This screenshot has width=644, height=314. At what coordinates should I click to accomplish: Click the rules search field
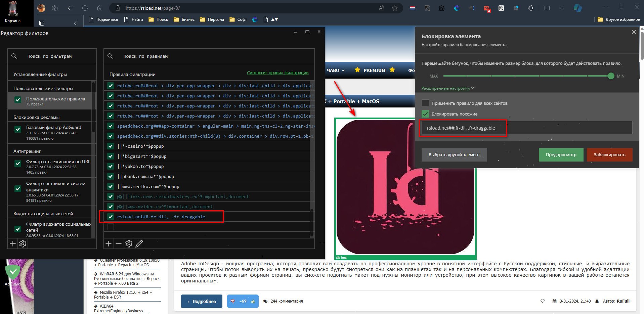coord(209,56)
